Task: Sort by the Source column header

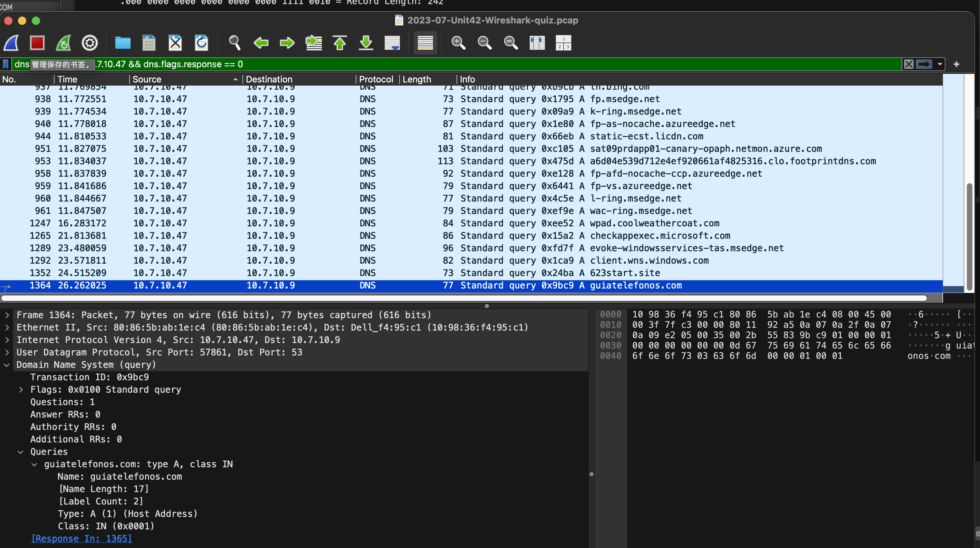Action: 147,79
